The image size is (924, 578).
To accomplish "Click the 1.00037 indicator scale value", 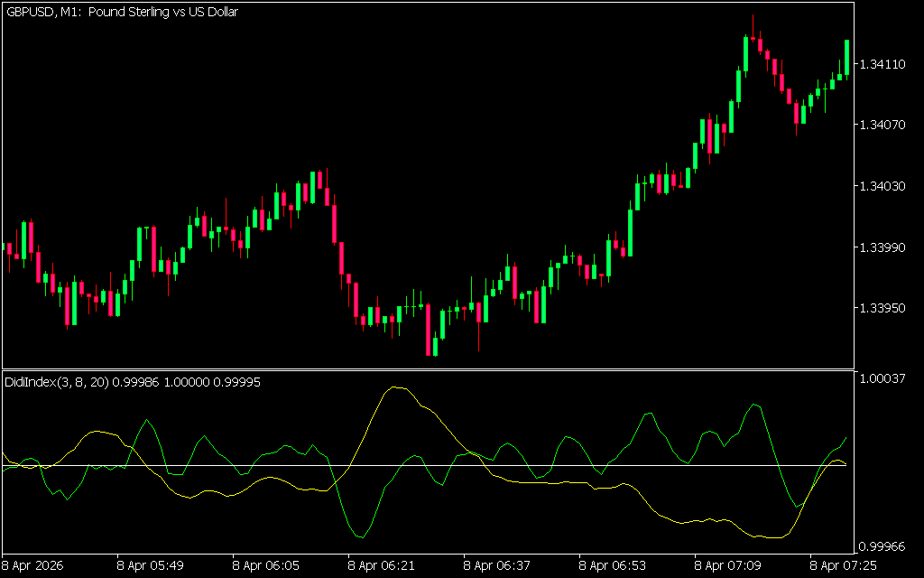I will pos(883,379).
